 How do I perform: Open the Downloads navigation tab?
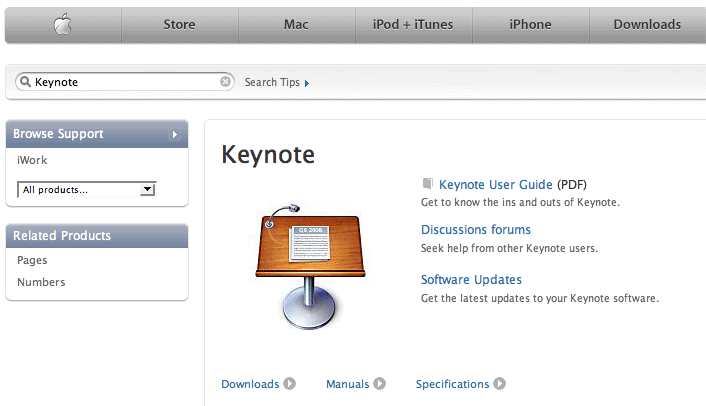tap(647, 25)
